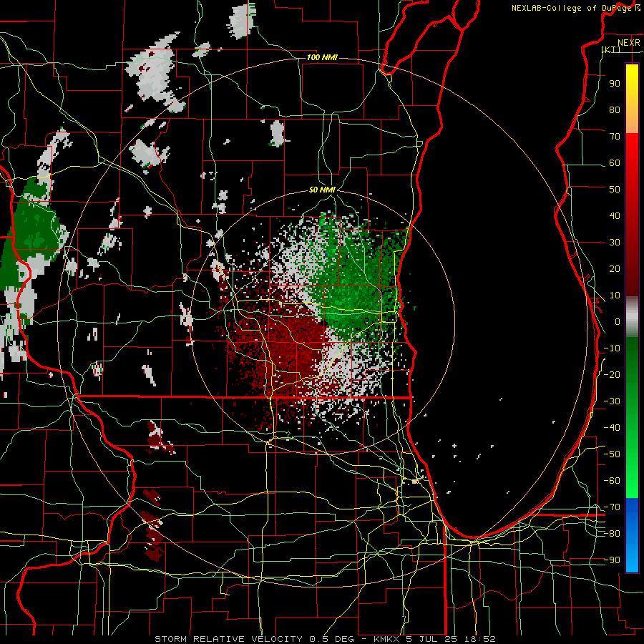Screen dimensions: 644x644
Task: Click the -60 scale value
Action: pyautogui.click(x=612, y=481)
